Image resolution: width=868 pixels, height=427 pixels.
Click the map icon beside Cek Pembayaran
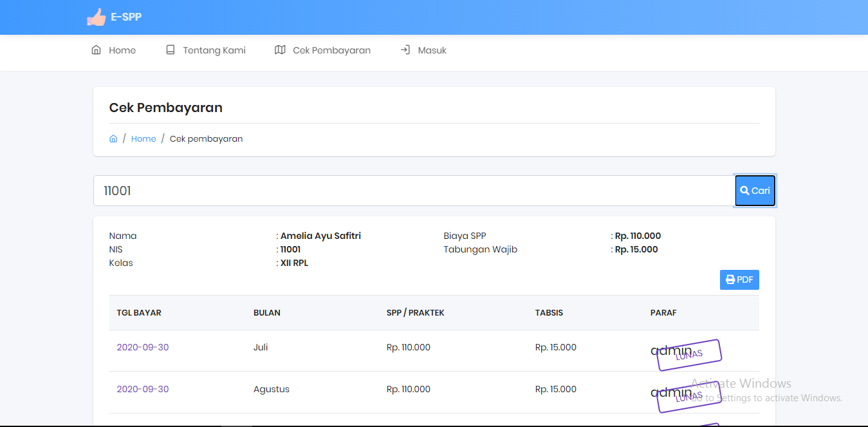click(280, 50)
